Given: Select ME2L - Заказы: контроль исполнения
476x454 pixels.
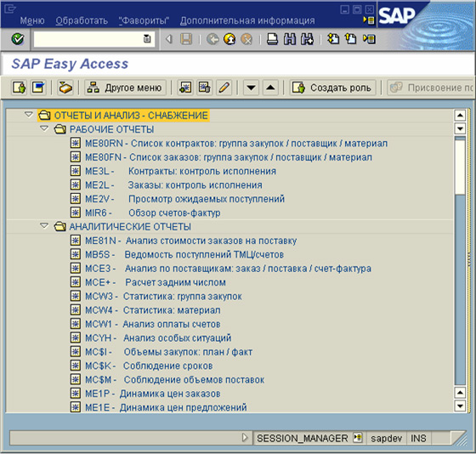Looking at the screenshot, I should click(173, 185).
